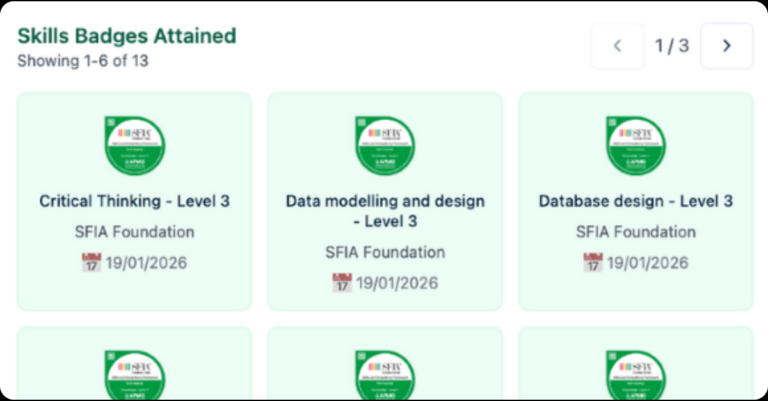Click the Skills Badges Attained heading

[x=127, y=36]
